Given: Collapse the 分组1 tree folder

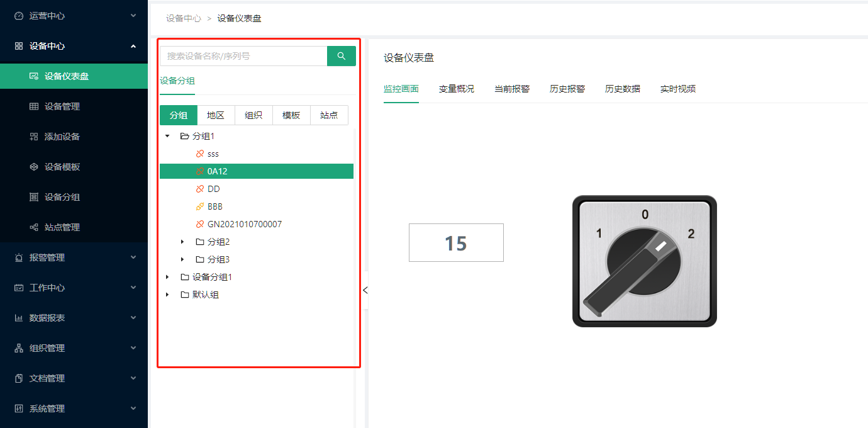Looking at the screenshot, I should [167, 136].
